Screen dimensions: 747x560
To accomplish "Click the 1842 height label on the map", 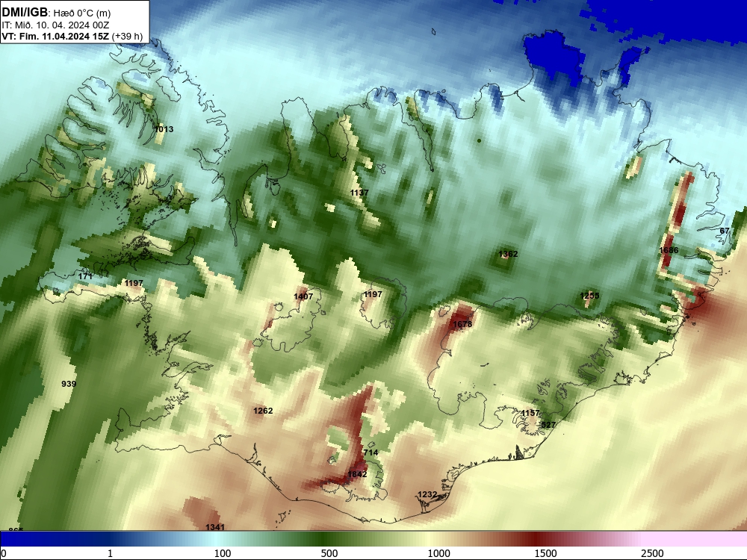I will point(357,474).
